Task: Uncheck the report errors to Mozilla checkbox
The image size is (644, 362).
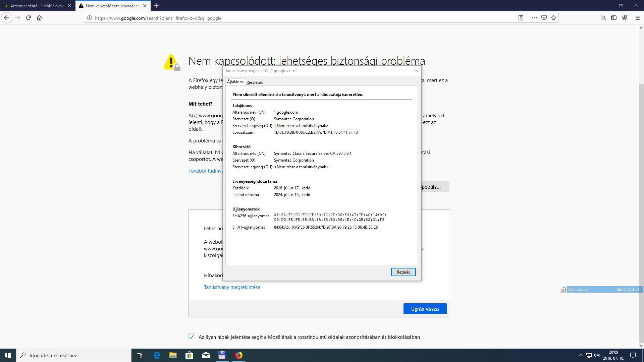Action: [x=192, y=337]
